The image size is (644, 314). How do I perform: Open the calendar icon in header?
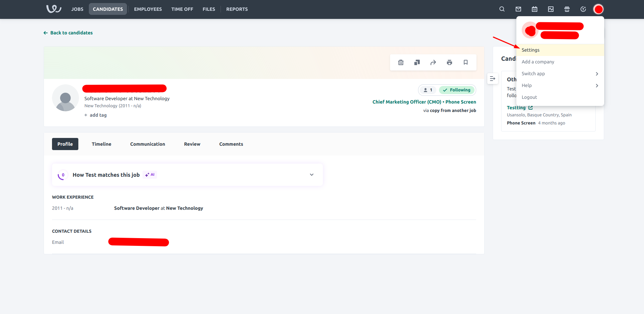[534, 9]
